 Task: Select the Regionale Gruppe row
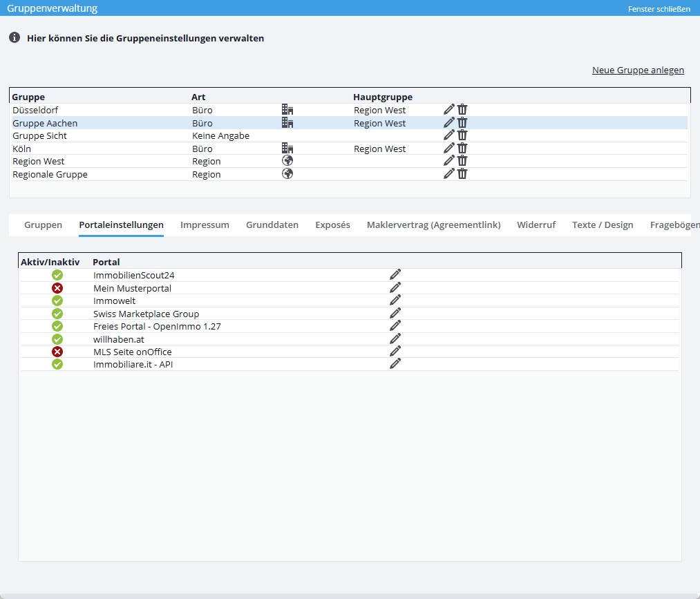pyautogui.click(x=350, y=174)
